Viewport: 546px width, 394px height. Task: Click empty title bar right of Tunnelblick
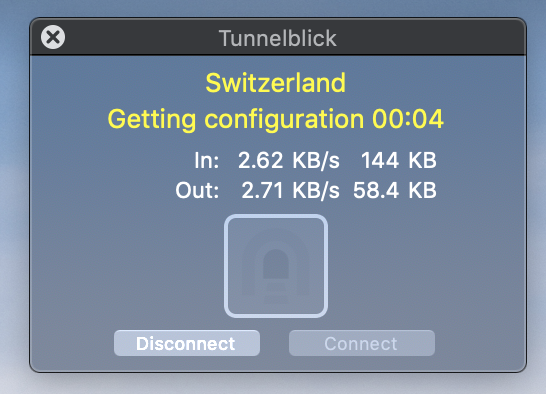432,38
